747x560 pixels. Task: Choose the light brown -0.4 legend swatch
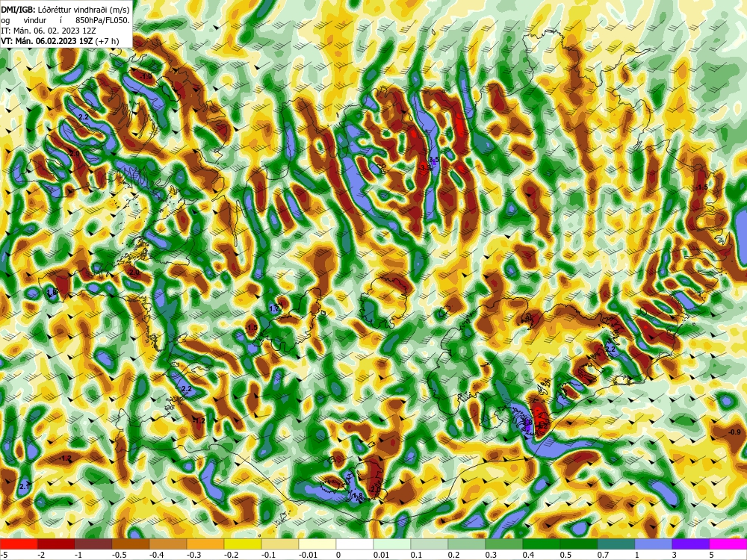click(x=168, y=544)
